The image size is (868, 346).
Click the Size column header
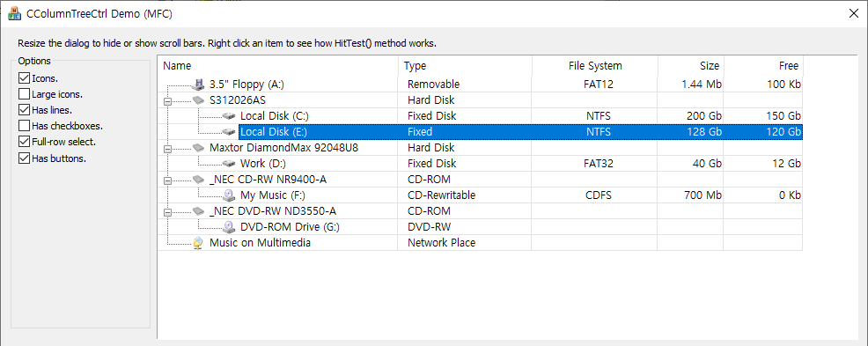click(690, 66)
